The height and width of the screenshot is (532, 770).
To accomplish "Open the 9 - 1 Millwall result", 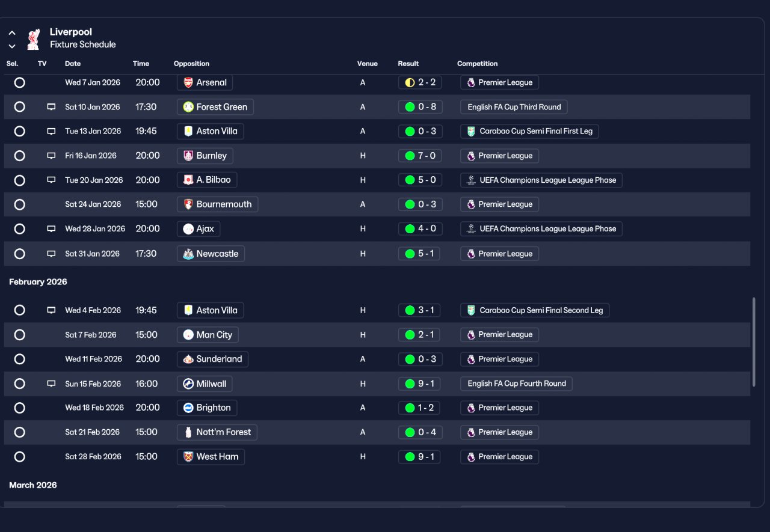I will point(419,384).
